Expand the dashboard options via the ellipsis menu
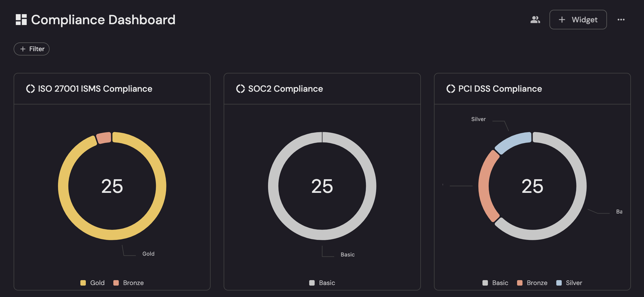Viewport: 644px width, 297px height. [621, 19]
